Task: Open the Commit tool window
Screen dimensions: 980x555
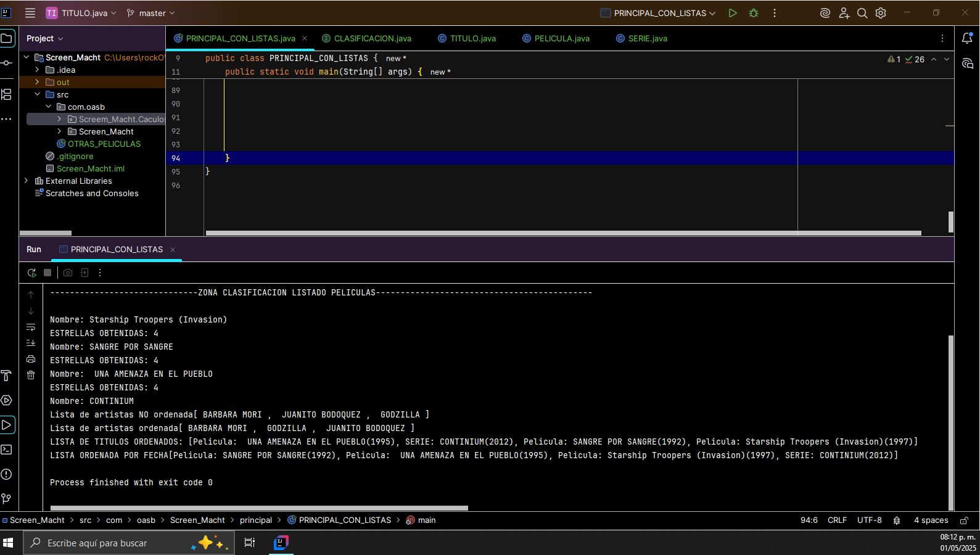Action: (7, 63)
